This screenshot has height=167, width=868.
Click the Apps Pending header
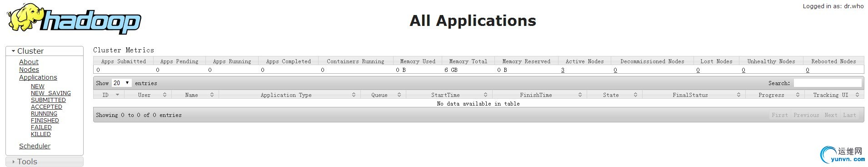click(179, 61)
